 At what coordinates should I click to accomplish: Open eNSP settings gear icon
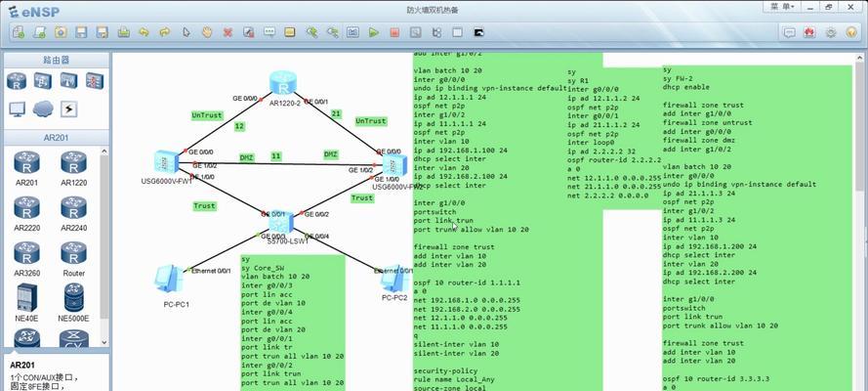831,32
